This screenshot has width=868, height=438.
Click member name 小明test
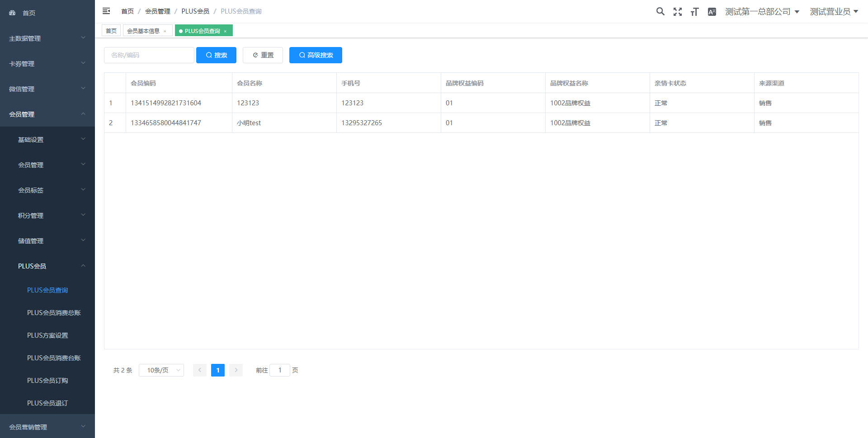click(249, 123)
